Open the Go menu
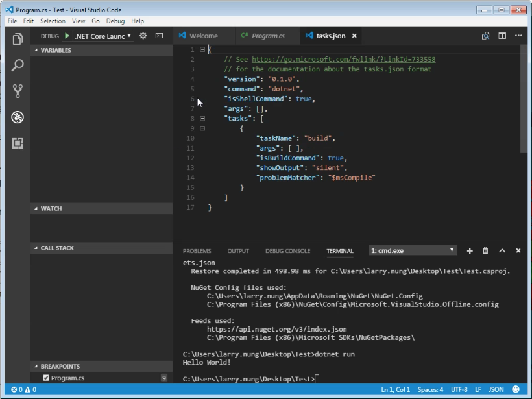Image resolution: width=532 pixels, height=399 pixels. 95,21
